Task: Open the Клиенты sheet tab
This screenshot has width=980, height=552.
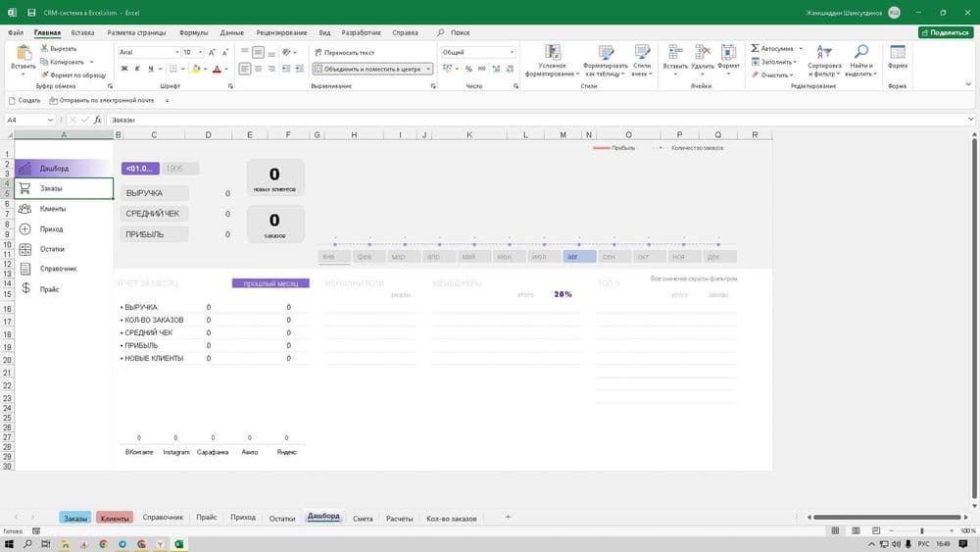Action: (x=115, y=519)
